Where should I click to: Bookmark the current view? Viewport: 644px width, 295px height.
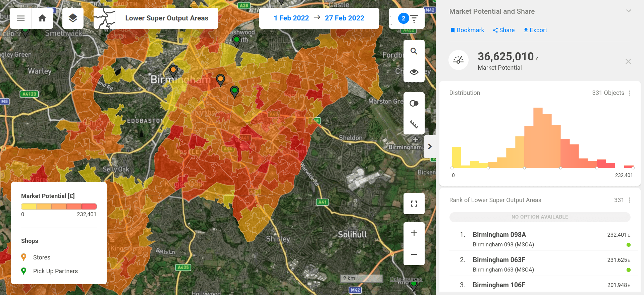pos(467,30)
